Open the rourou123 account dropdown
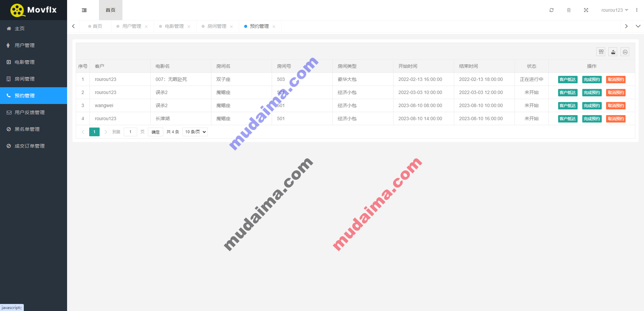The width and height of the screenshot is (644, 311). tap(614, 10)
